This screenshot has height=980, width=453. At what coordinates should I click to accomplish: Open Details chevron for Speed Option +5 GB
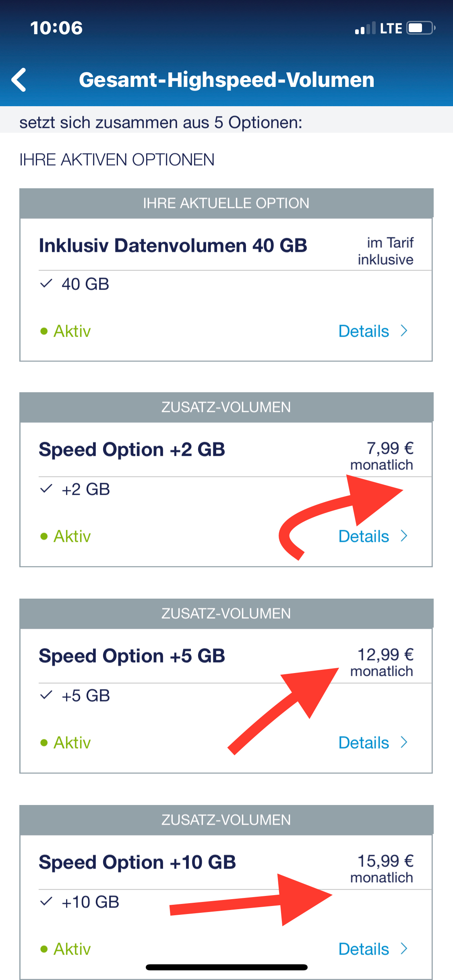(x=404, y=742)
